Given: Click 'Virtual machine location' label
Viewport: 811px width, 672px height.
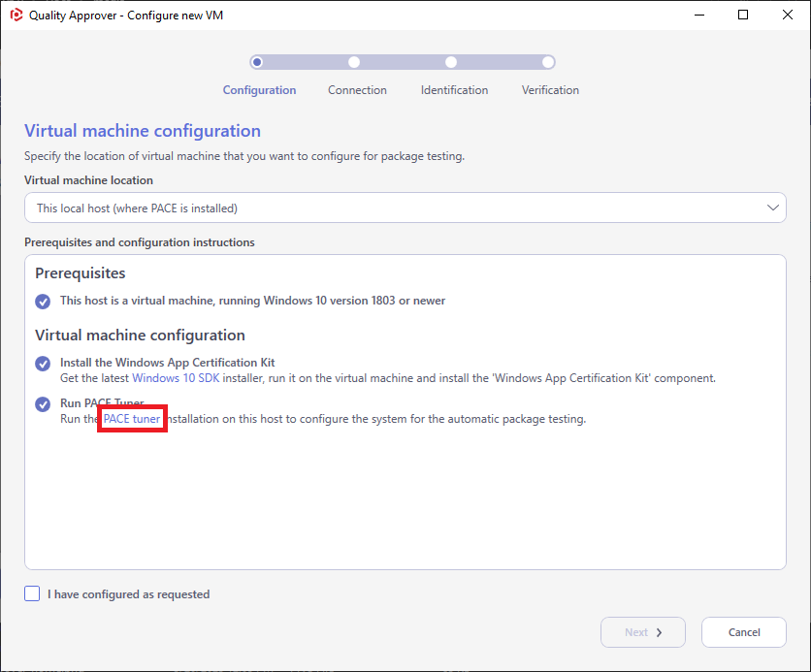Looking at the screenshot, I should click(88, 180).
